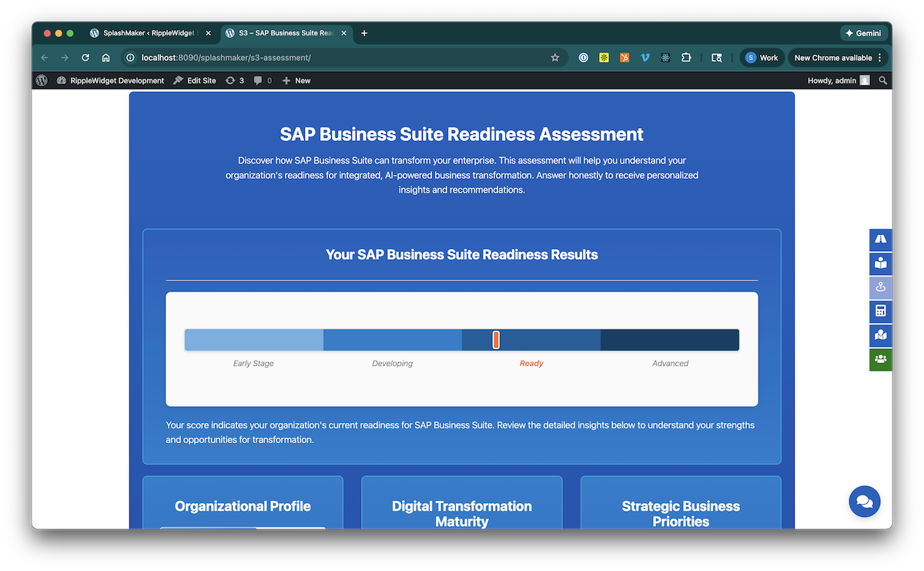Open the road icon in the side panel
Screen dimensions: 924x571
(881, 240)
